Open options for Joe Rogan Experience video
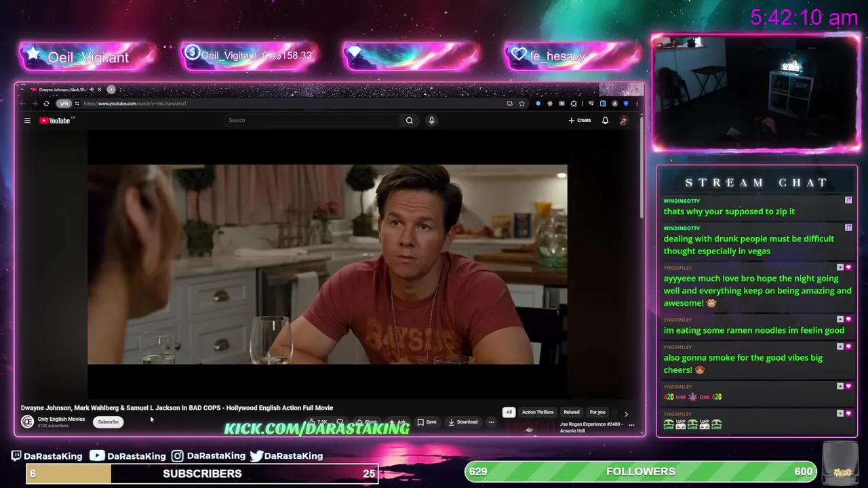This screenshot has height=488, width=868. [x=631, y=425]
